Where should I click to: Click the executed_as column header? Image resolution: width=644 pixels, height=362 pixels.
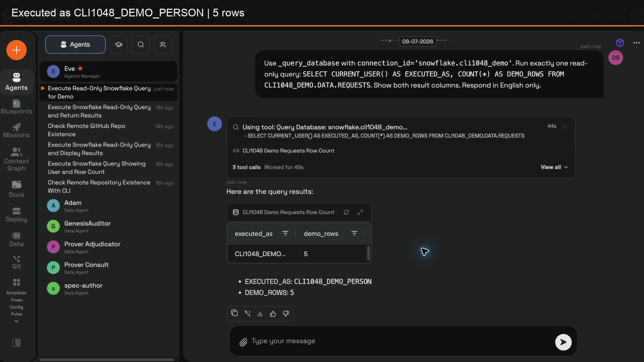click(254, 234)
